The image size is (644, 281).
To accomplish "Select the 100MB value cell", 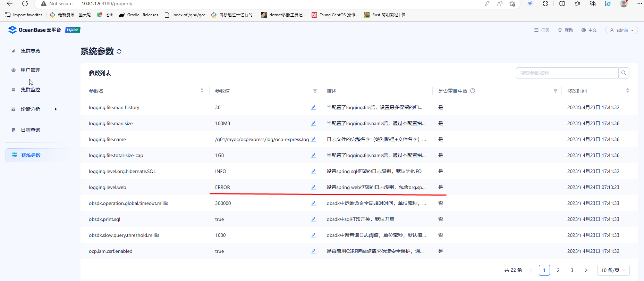I will pos(222,123).
